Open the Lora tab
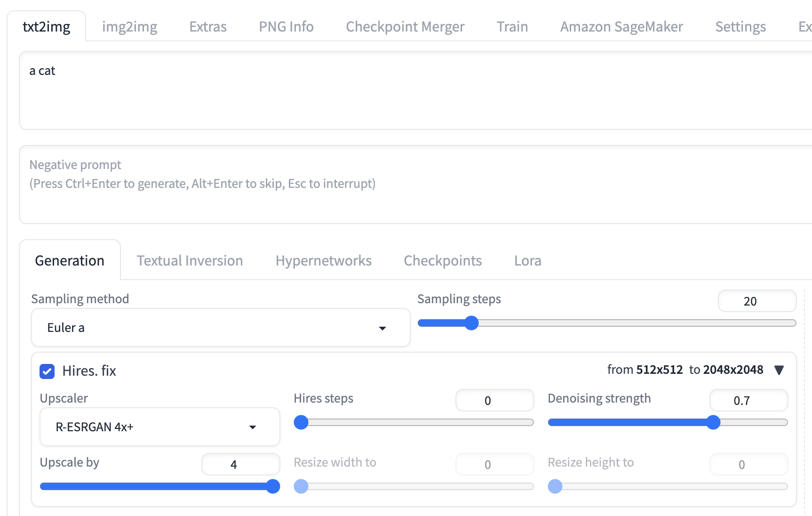812x516 pixels. coord(527,261)
